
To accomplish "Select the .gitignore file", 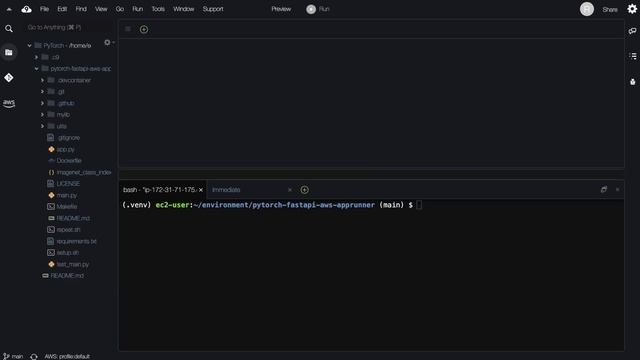I will [64, 138].
